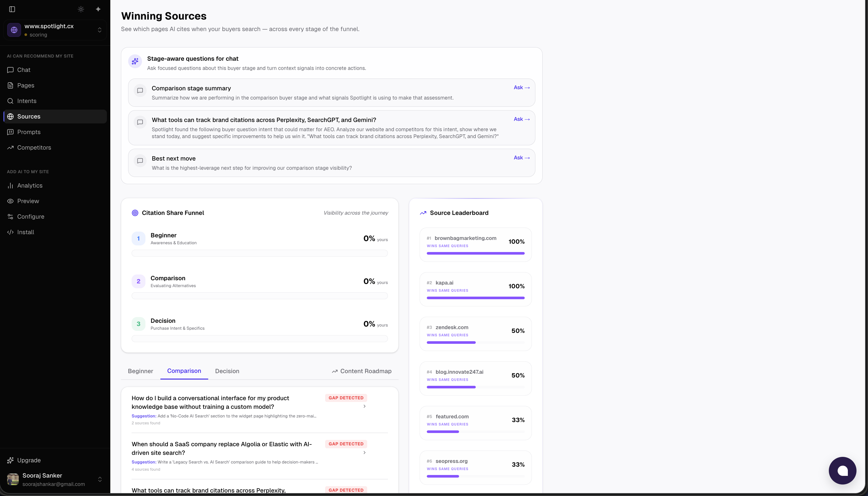Click the sparkle icon in sidebar header
This screenshot has width=868, height=496.
click(98, 9)
